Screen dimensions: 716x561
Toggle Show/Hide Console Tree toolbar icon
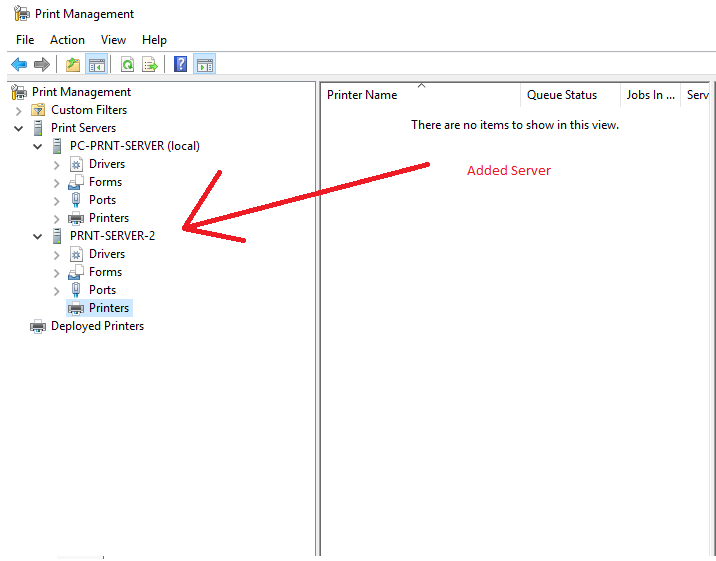click(x=97, y=64)
